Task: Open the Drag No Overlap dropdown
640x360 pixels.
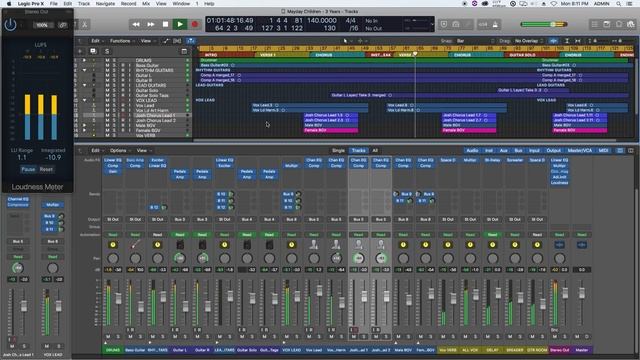Action: point(529,41)
